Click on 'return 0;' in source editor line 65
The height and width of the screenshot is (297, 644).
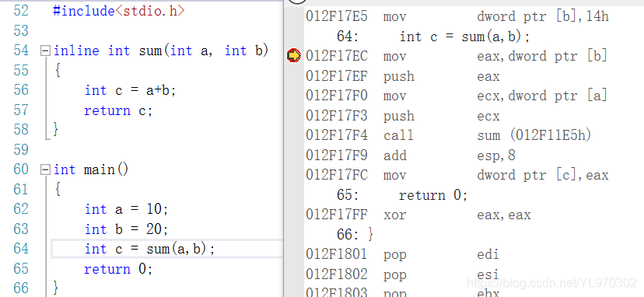[118, 269]
